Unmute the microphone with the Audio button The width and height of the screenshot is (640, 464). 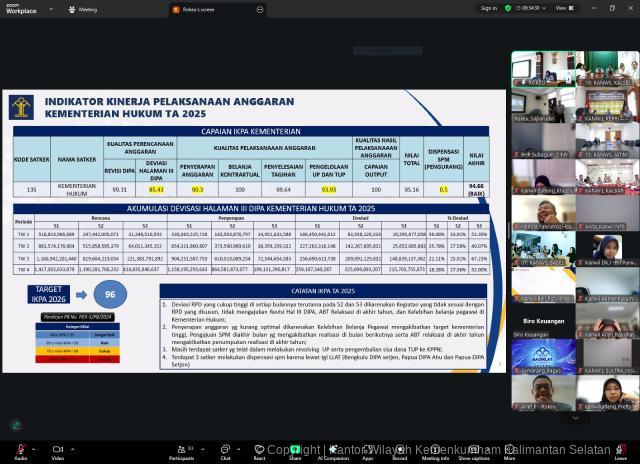20,450
